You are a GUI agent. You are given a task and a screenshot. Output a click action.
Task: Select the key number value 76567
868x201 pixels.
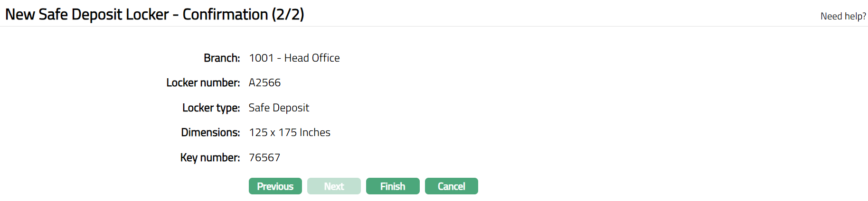264,158
